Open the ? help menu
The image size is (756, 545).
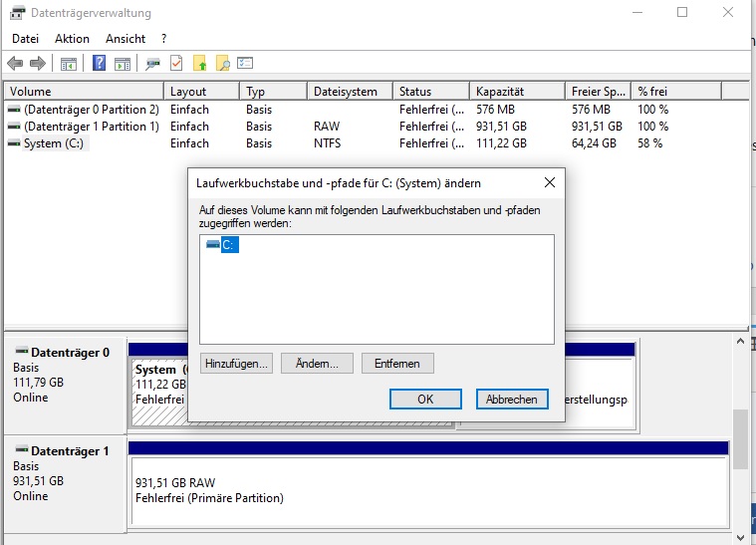point(164,39)
